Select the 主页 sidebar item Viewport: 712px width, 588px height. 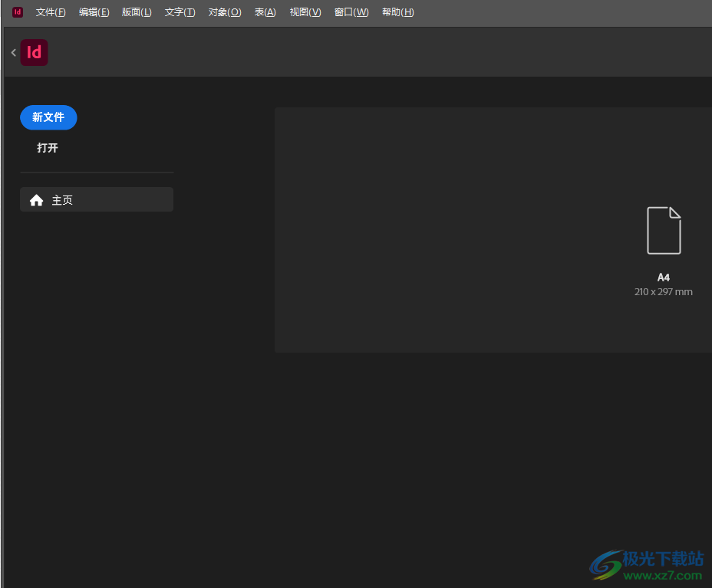[x=97, y=199]
